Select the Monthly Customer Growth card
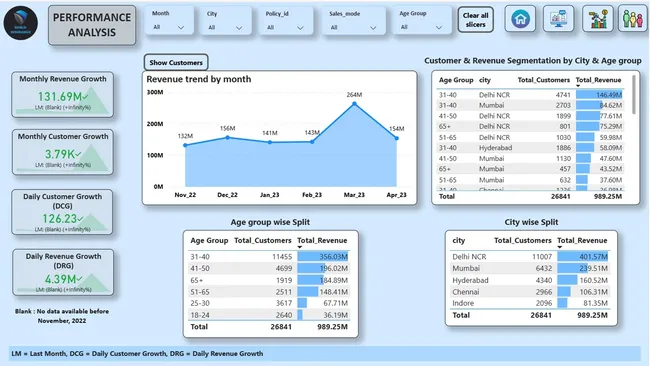The image size is (650, 366). tap(63, 152)
